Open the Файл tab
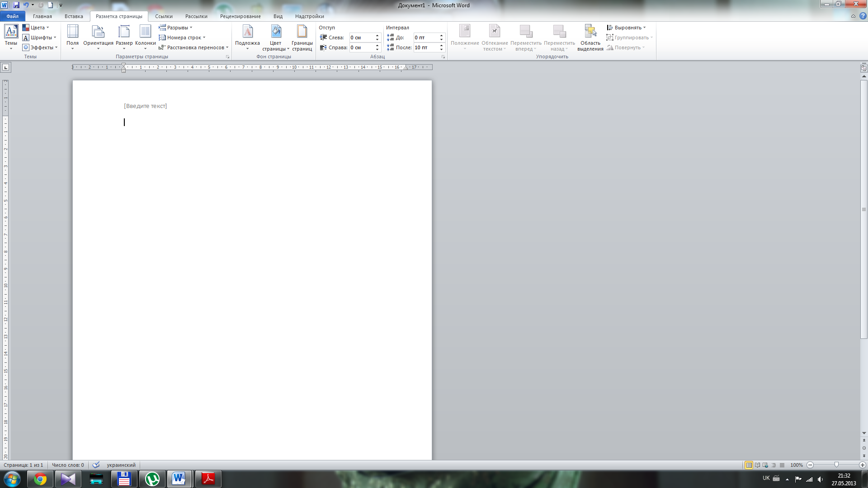Image resolution: width=868 pixels, height=488 pixels. coord(13,16)
